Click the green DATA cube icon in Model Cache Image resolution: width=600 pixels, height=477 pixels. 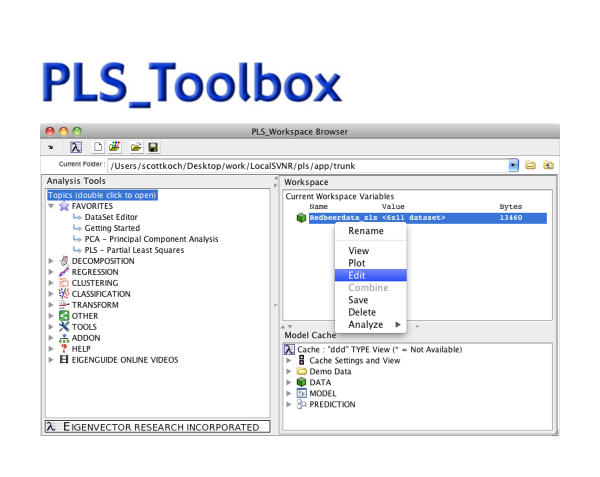pos(302,382)
